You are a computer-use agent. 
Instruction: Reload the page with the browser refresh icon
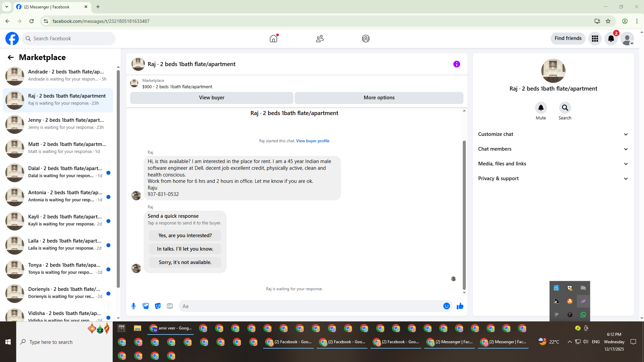click(x=32, y=21)
